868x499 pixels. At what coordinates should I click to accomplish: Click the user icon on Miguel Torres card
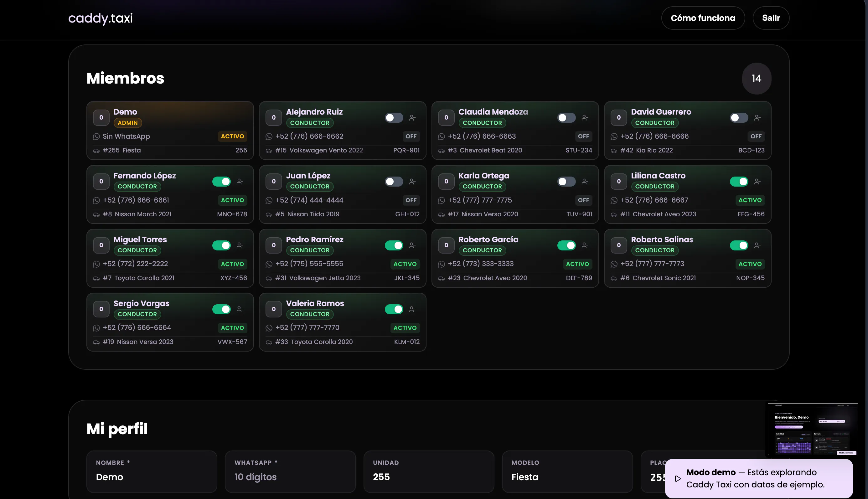click(240, 245)
